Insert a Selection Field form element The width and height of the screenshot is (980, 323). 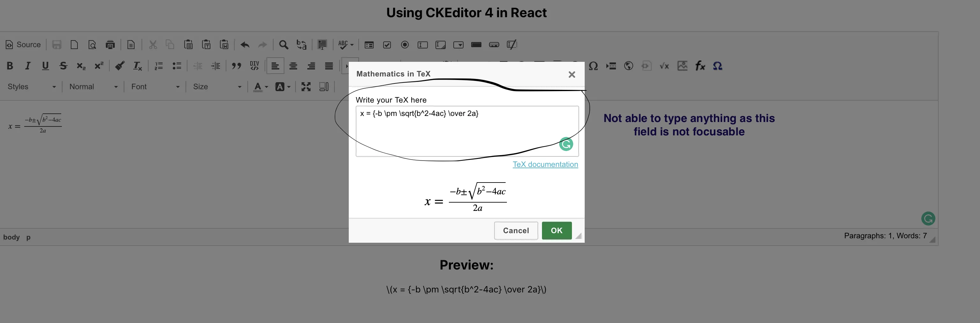click(458, 45)
